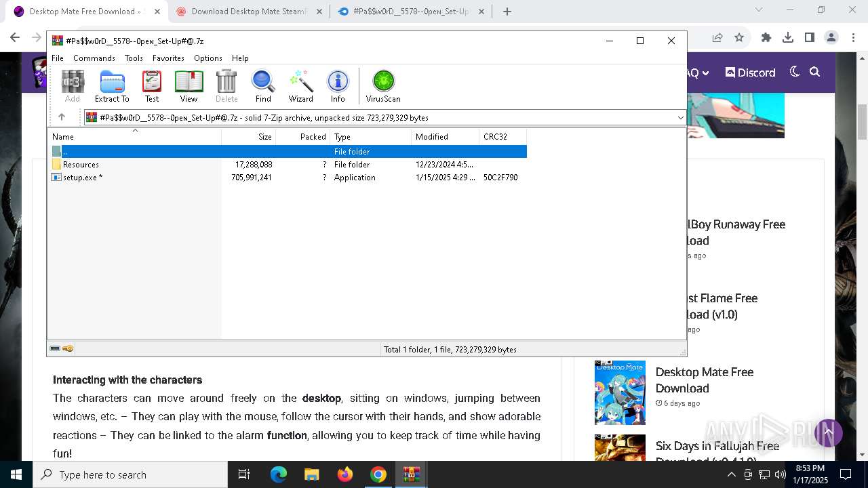Show hidden system tray icons
The height and width of the screenshot is (488, 868).
click(731, 474)
